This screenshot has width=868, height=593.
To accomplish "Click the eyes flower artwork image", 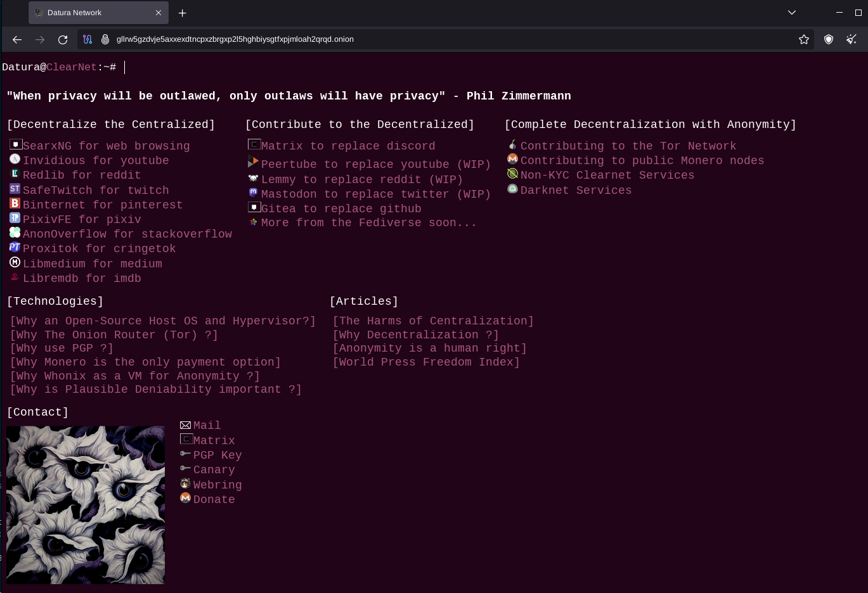I will [86, 505].
